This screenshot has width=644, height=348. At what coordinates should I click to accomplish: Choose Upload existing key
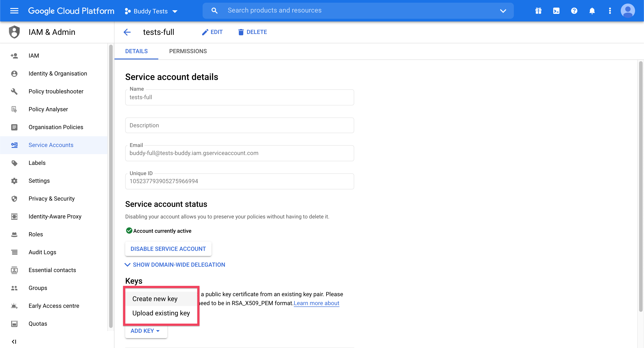click(161, 313)
